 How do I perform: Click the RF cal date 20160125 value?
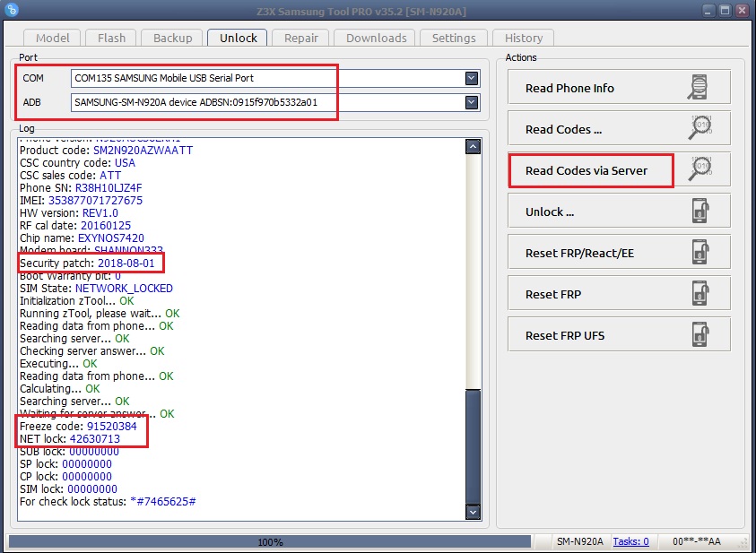coord(106,226)
